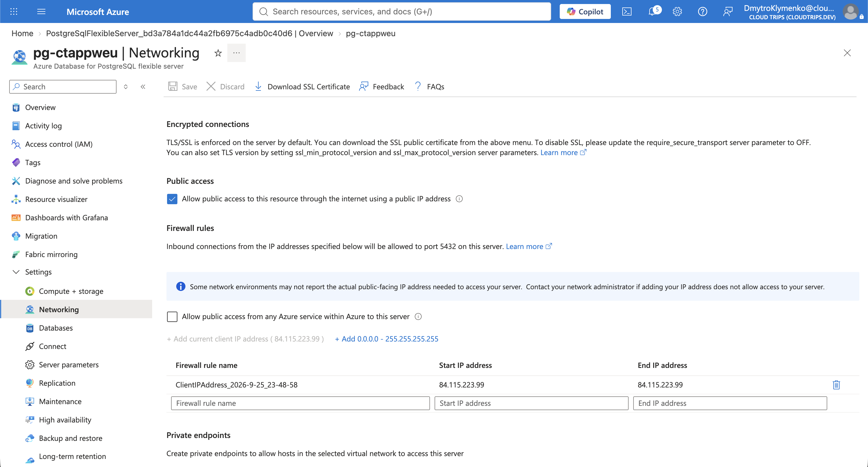Select the ClientIPAddress_2026-9-25_23-48-58 rule name
This screenshot has height=467, width=868.
point(237,385)
